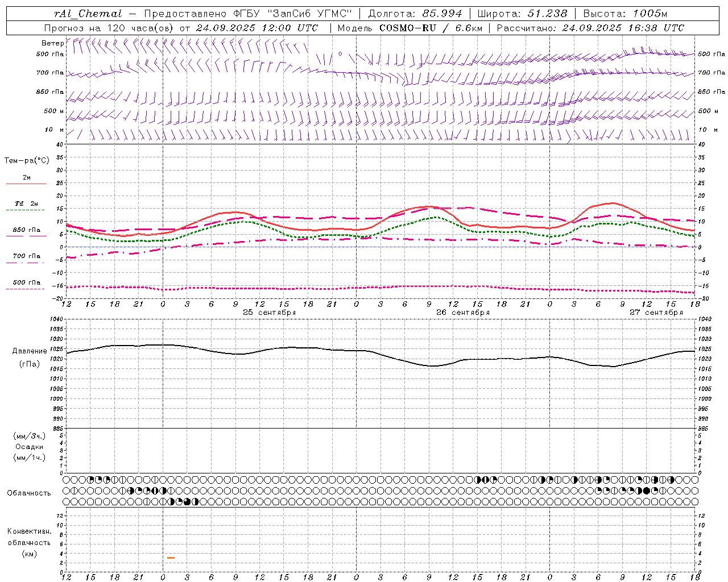Click the 1040 tick on pressure axis

pyautogui.click(x=56, y=319)
